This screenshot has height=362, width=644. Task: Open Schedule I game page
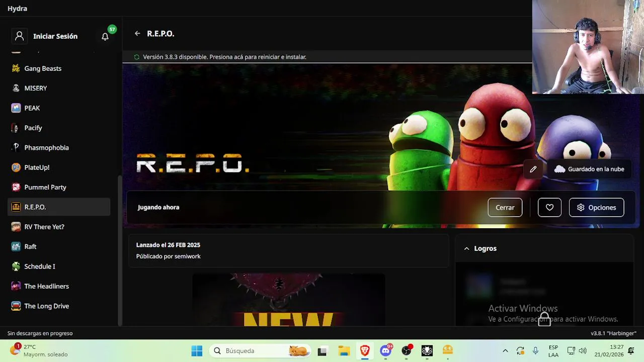coord(59,266)
